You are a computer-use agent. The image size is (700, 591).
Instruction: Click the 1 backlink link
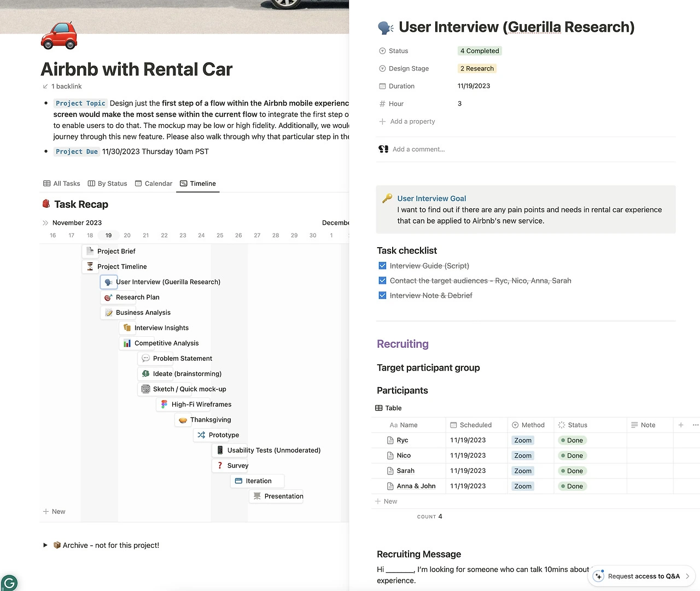(x=62, y=86)
